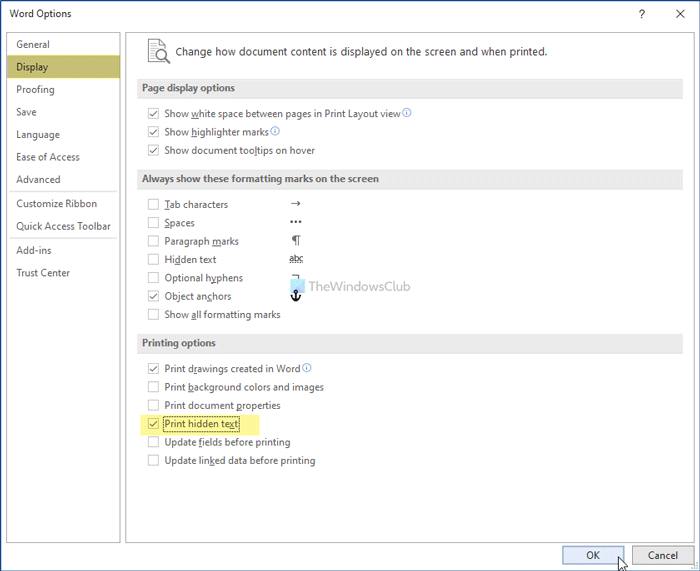Open the Proofing category

[x=36, y=90]
